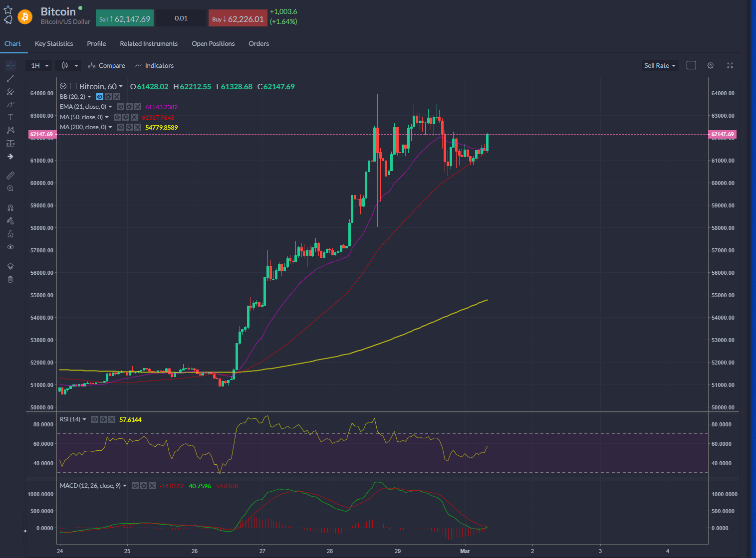The height and width of the screenshot is (558, 756).
Task: Open the Compare instruments button
Action: pos(106,65)
